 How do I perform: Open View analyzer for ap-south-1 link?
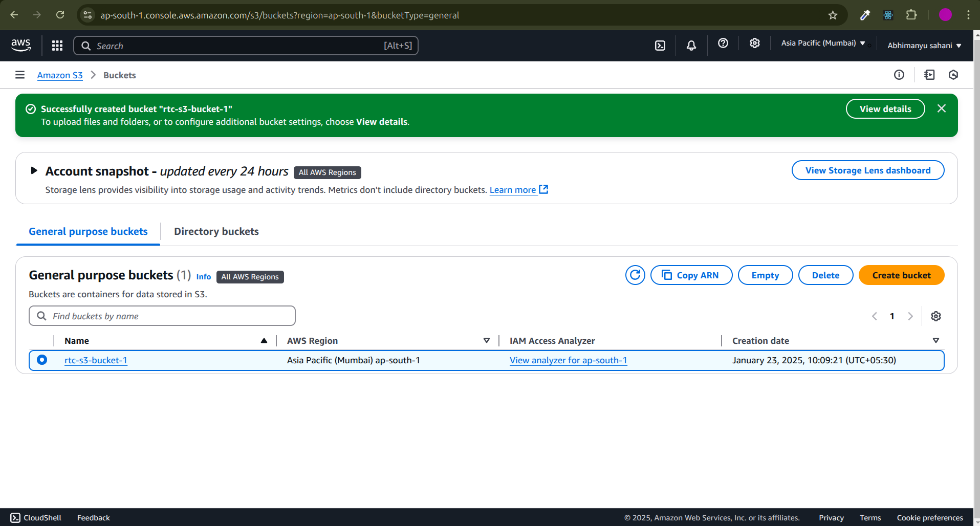click(568, 360)
